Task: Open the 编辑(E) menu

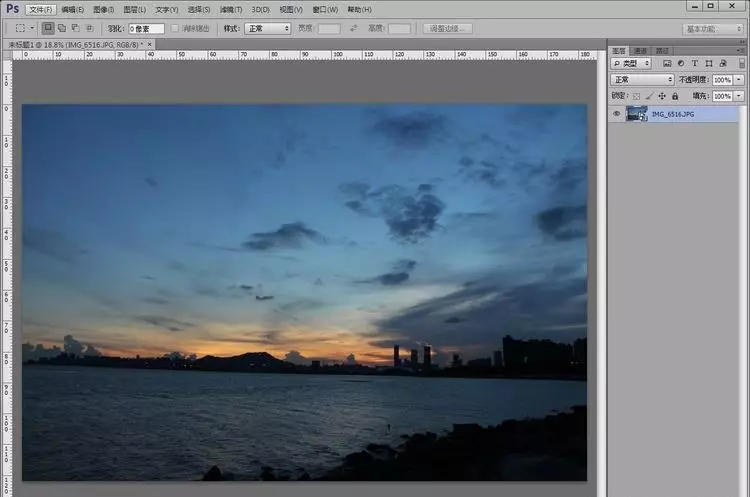Action: [73, 10]
